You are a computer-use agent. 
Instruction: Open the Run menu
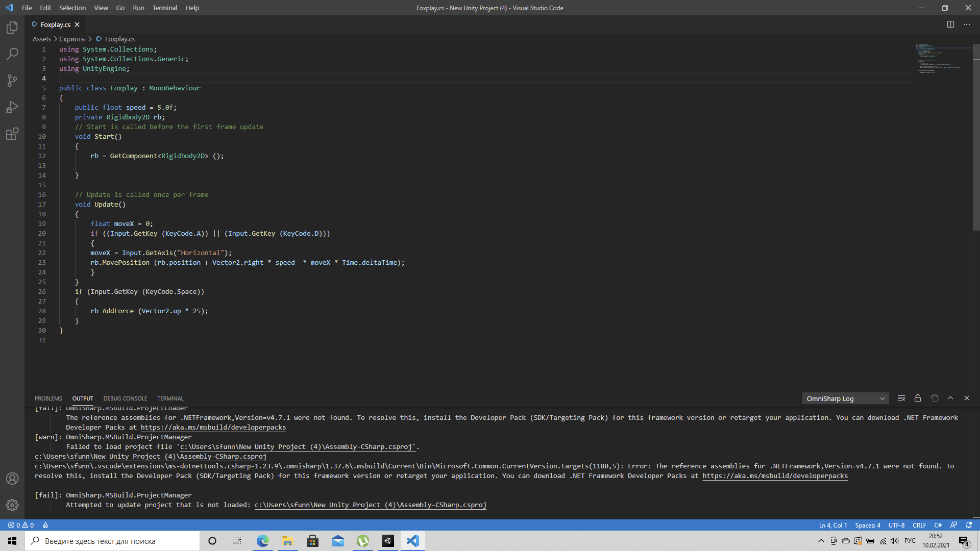pos(138,8)
